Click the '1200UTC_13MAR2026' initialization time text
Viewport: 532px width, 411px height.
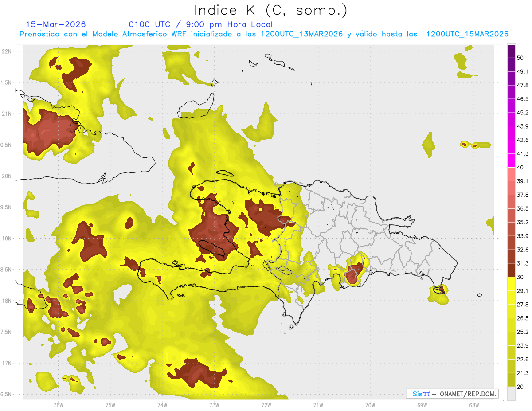point(302,34)
